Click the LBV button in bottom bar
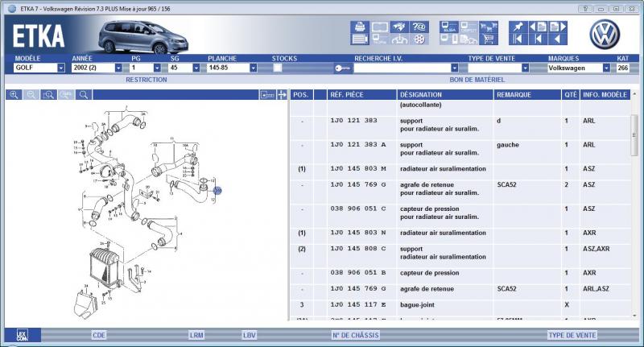Screen dimensions: 644x347 [249, 335]
